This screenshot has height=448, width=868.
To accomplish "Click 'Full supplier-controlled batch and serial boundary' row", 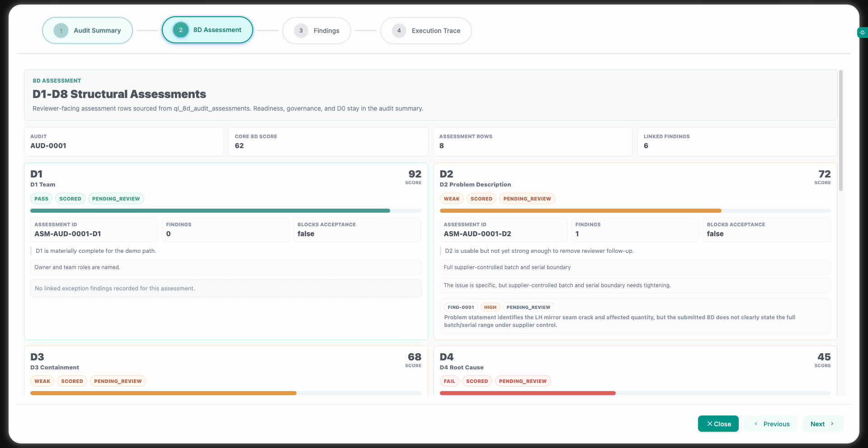I will click(635, 267).
